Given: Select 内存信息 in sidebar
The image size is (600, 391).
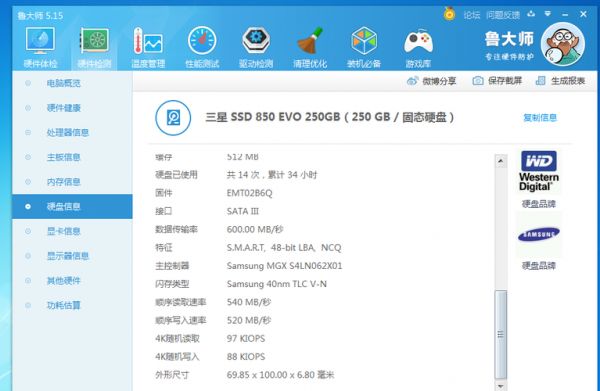Looking at the screenshot, I should pyautogui.click(x=72, y=182).
